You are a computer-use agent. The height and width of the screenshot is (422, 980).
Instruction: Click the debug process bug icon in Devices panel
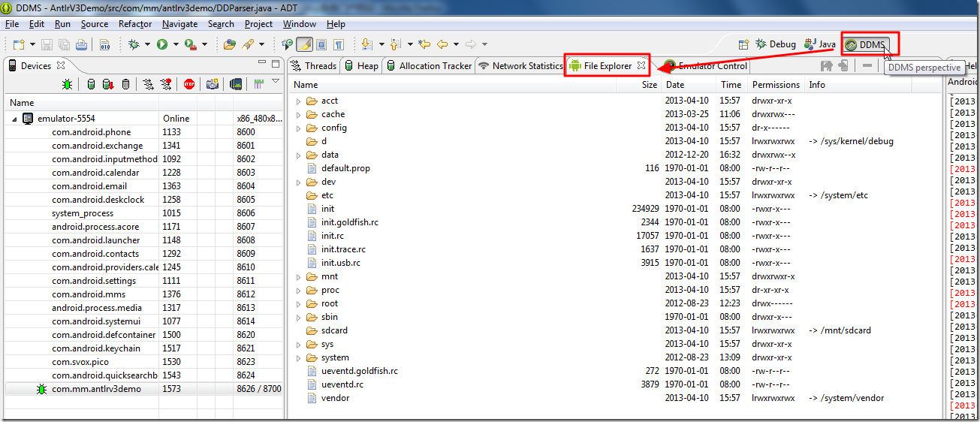coord(67,84)
